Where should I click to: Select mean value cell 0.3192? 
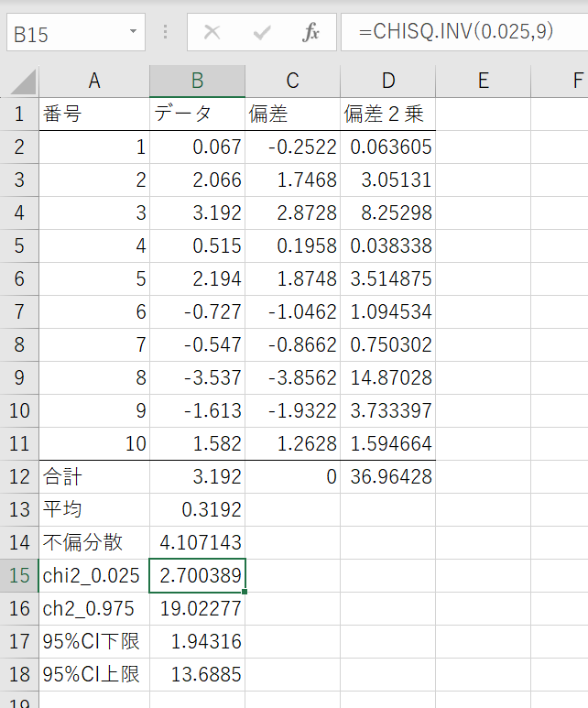pyautogui.click(x=197, y=510)
